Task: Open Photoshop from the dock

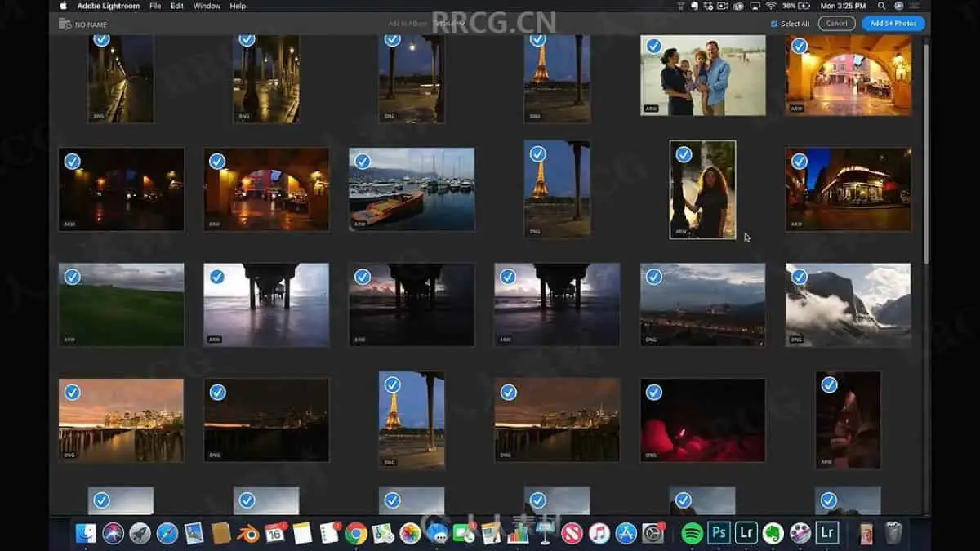Action: [x=719, y=533]
